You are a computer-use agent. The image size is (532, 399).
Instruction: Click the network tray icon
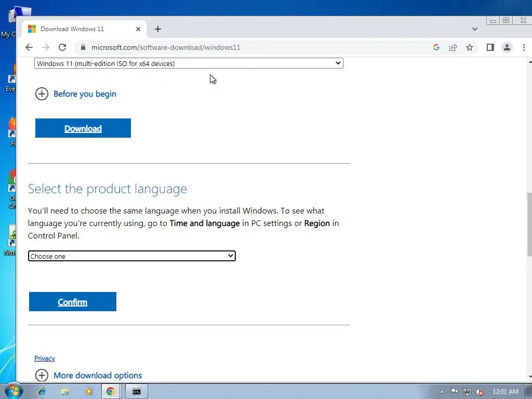pyautogui.click(x=467, y=392)
